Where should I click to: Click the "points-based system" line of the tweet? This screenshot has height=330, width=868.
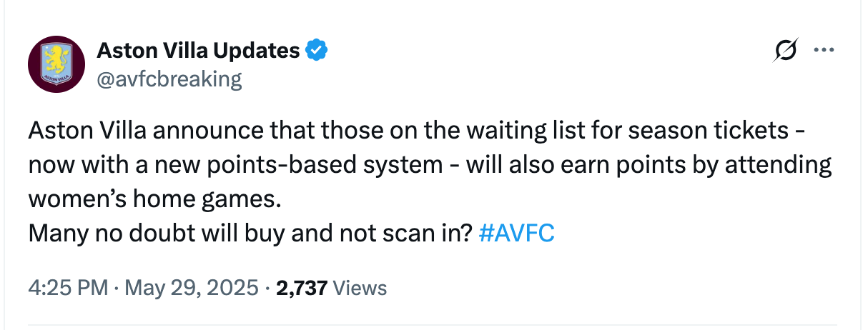[x=430, y=166]
